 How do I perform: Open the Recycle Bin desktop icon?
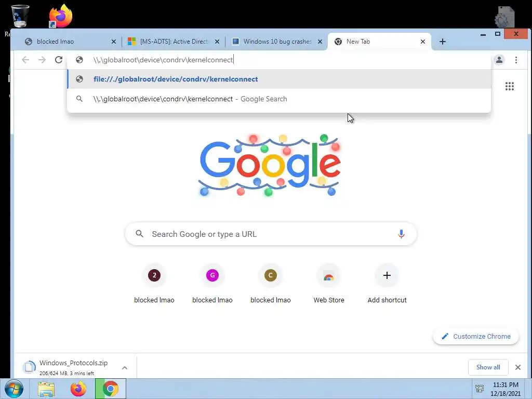[x=20, y=16]
